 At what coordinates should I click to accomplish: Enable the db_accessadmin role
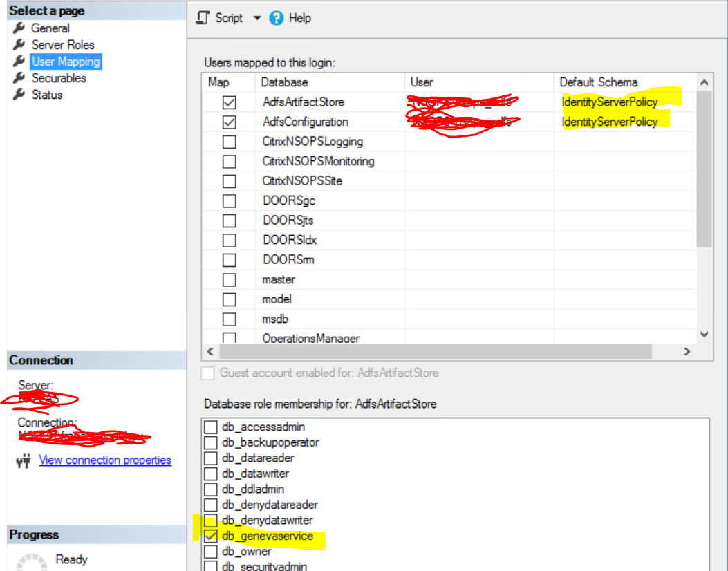211,427
